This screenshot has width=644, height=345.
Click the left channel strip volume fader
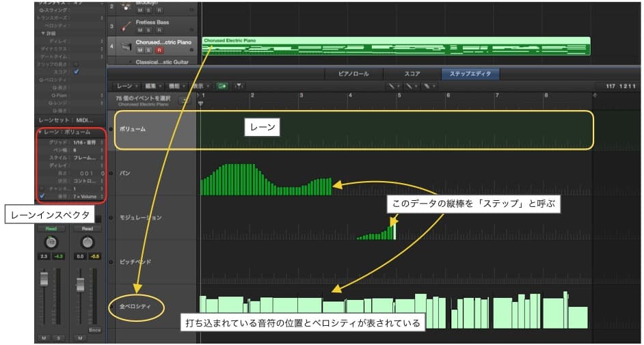[x=44, y=279]
